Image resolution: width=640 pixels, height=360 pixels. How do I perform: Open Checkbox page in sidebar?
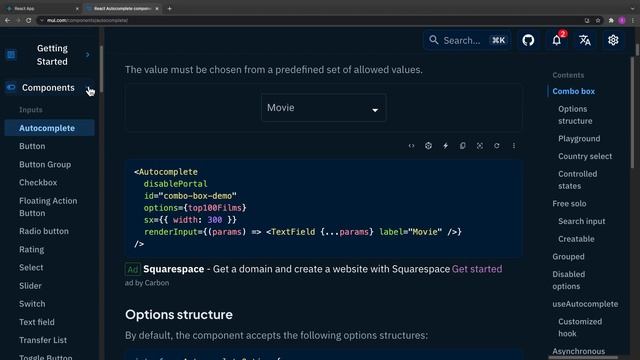tap(38, 182)
